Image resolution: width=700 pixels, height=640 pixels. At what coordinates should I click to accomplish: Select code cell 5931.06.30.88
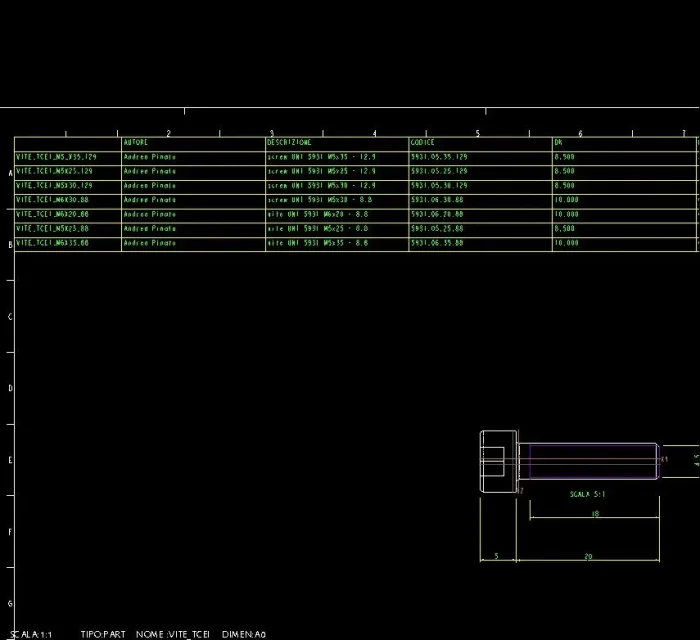(x=480, y=201)
